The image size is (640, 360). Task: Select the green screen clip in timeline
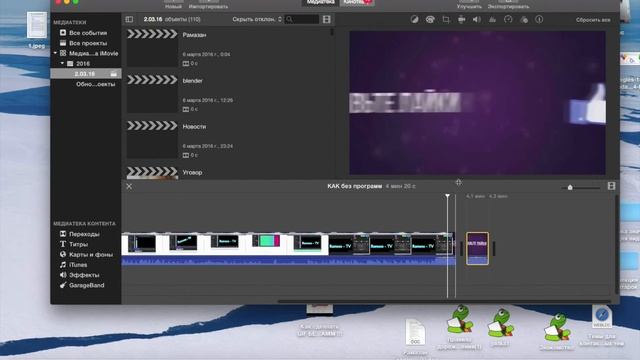[266, 241]
